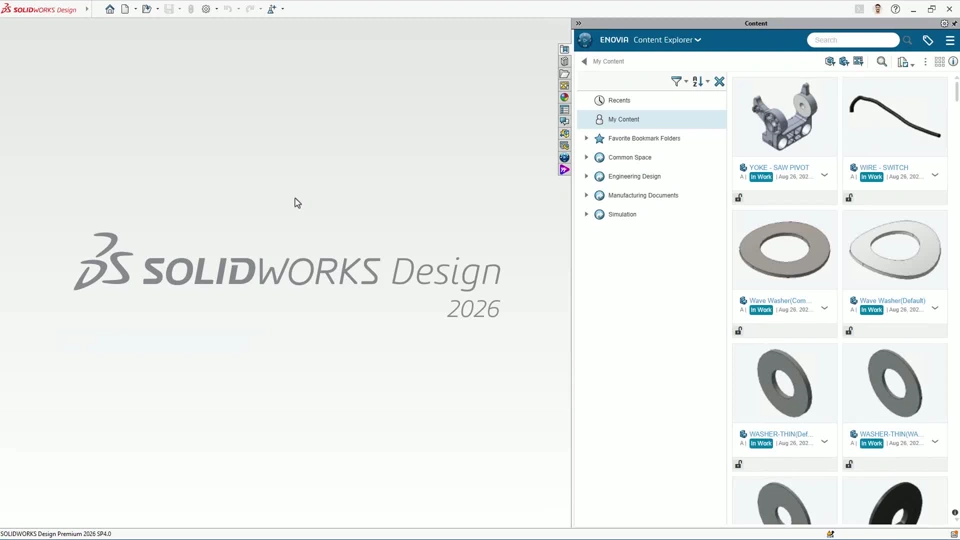Click the ENOVIA compass logo
960x540 pixels.
pos(585,40)
